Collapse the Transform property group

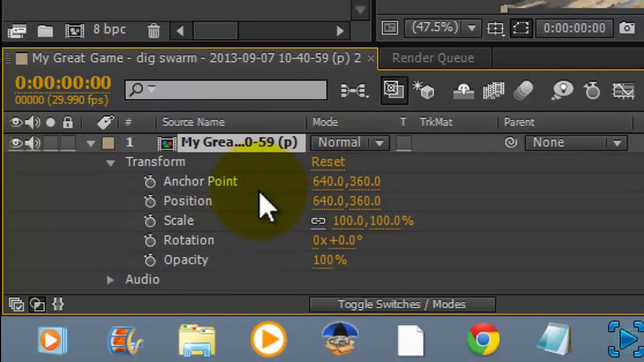(x=110, y=163)
